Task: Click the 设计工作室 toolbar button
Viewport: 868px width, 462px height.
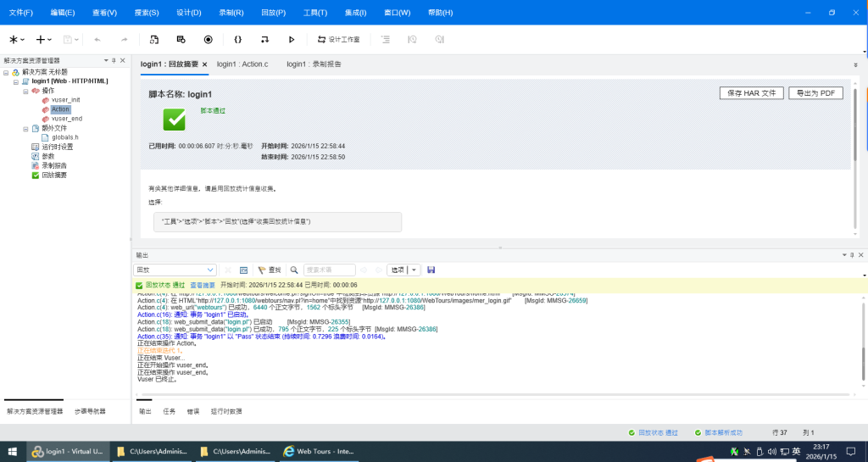Action: click(339, 40)
